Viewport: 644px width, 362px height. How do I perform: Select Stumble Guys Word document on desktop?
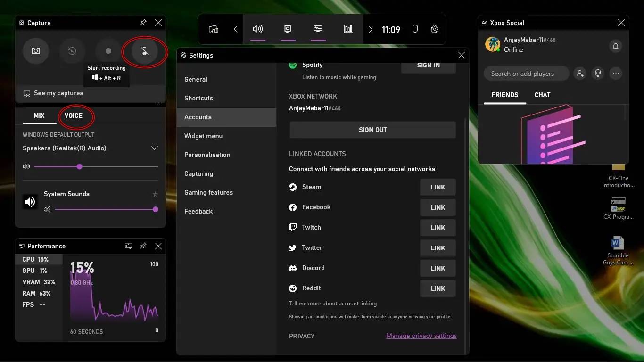point(618,251)
